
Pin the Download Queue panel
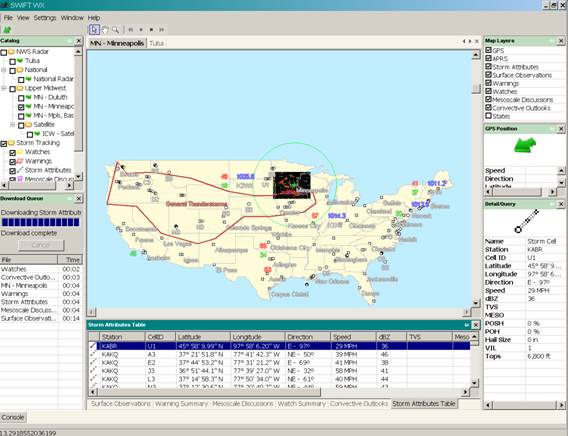pos(70,198)
